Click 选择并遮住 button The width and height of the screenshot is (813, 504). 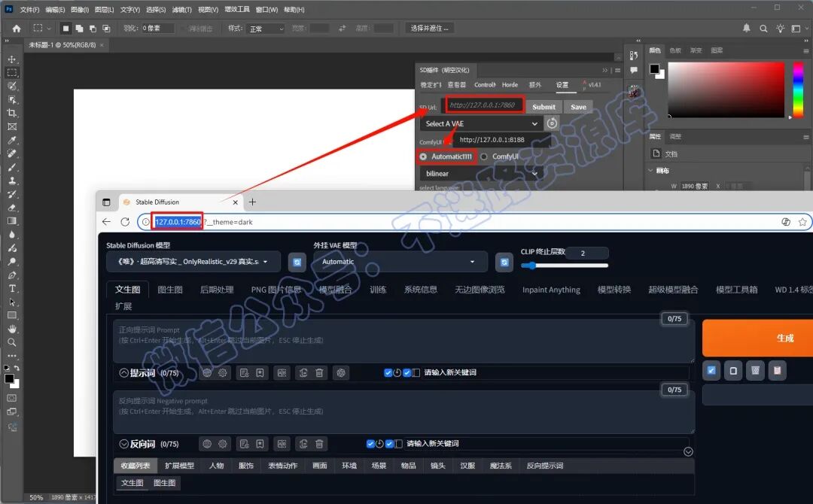(x=429, y=28)
